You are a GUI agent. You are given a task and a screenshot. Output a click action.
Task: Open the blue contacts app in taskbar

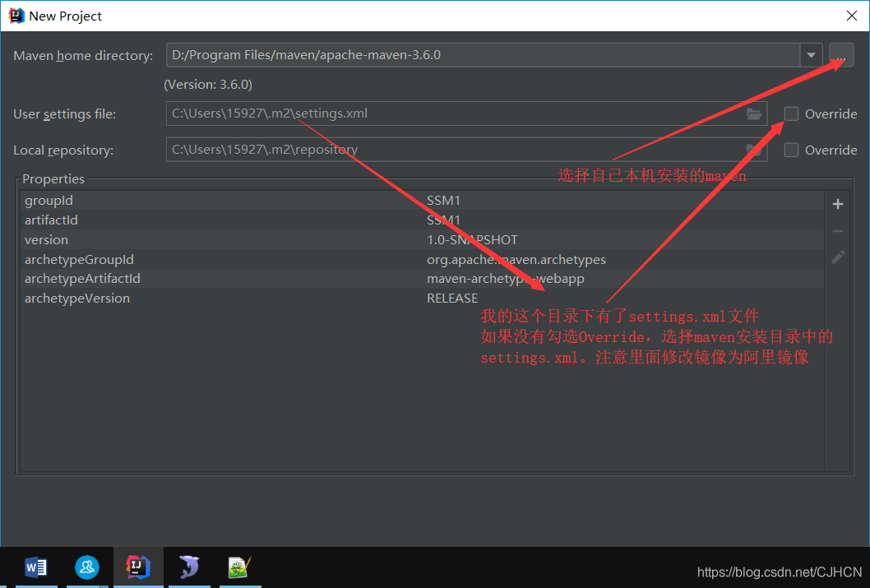pos(87,567)
